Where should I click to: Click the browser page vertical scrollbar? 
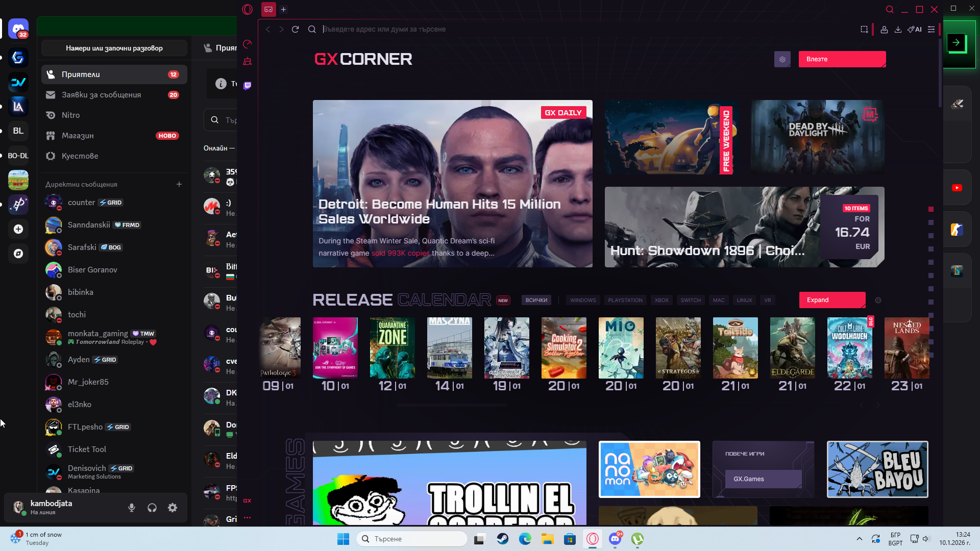point(940,71)
